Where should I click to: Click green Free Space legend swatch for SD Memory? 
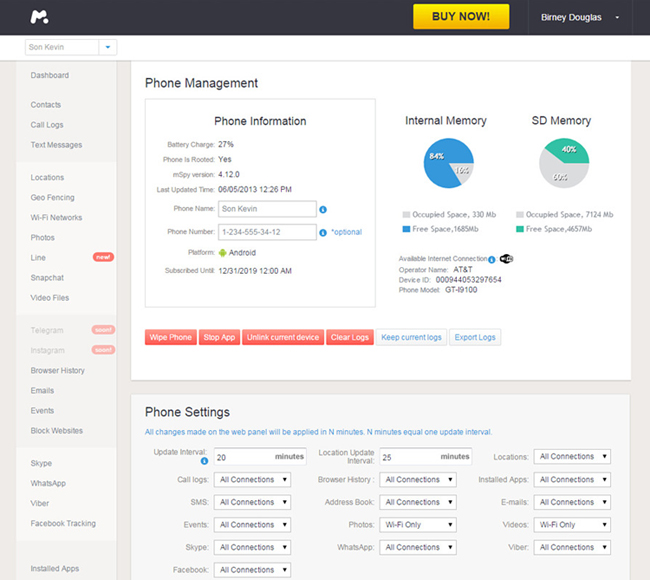520,229
